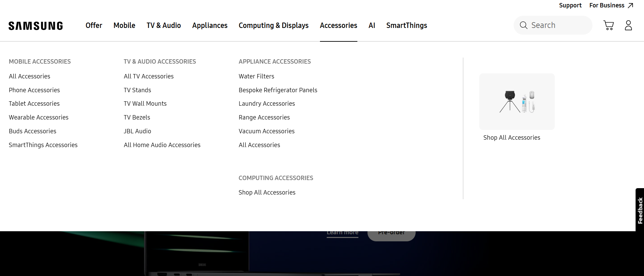Viewport: 644px width, 276px height.
Task: Open the user account icon
Action: pyautogui.click(x=629, y=25)
